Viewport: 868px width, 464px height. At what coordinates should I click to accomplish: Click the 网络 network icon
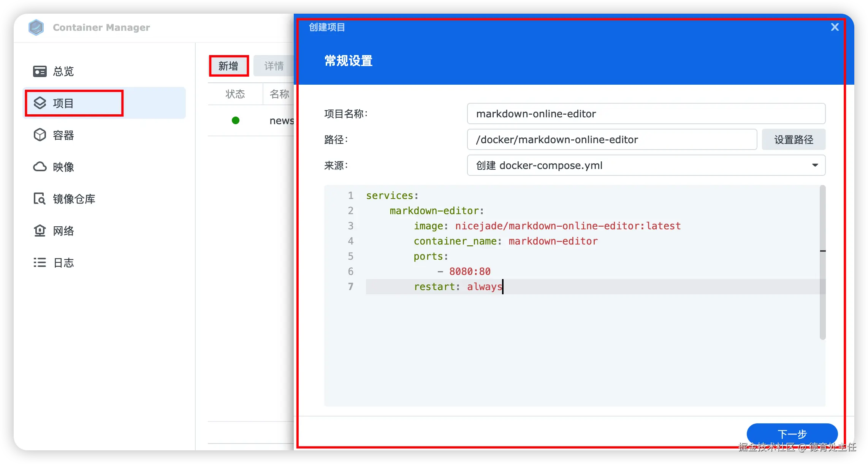[x=40, y=230]
